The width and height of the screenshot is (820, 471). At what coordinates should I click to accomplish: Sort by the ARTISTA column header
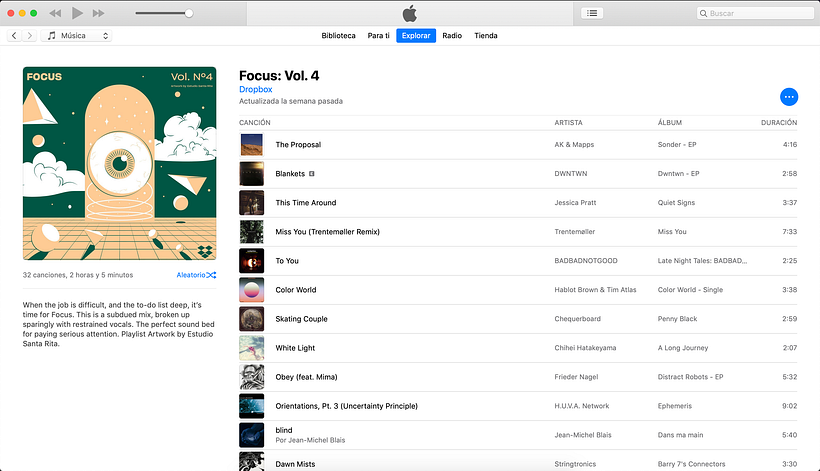(x=568, y=122)
